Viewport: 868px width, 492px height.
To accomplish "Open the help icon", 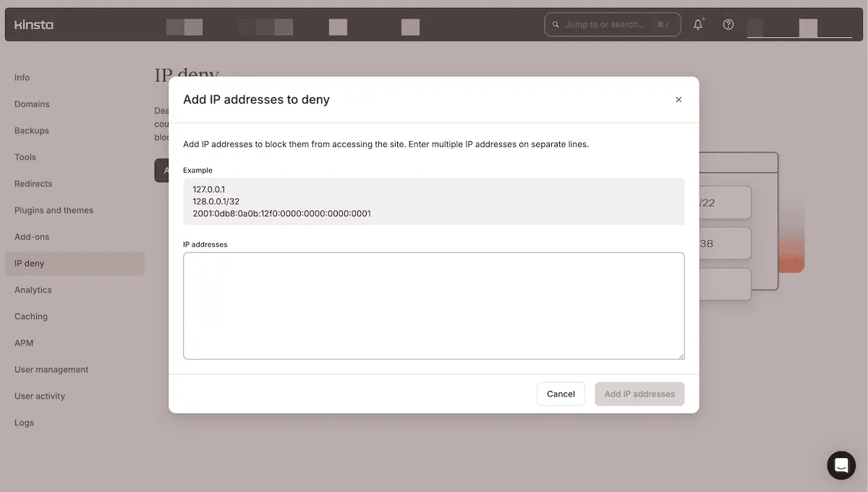I will point(728,24).
